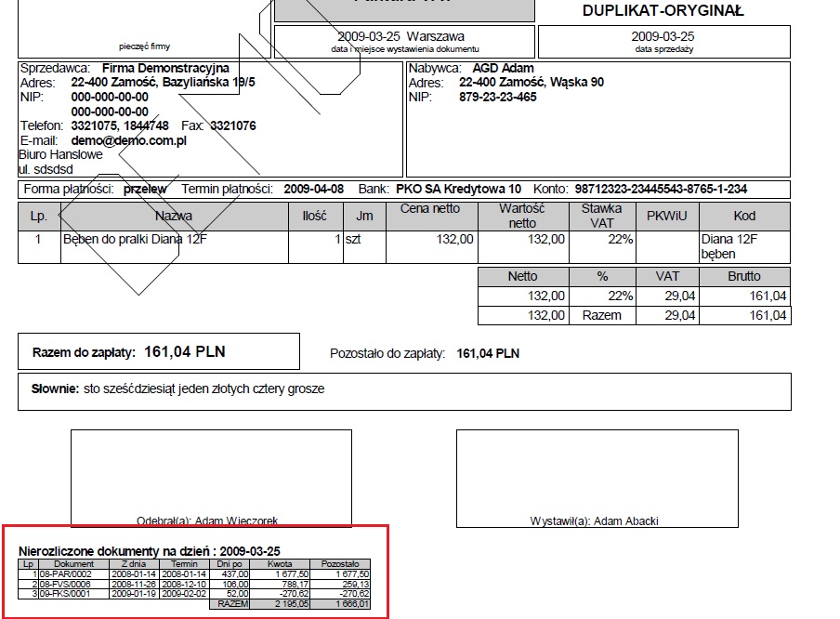Click the PKWiU column header
The image size is (840, 619).
(x=665, y=216)
